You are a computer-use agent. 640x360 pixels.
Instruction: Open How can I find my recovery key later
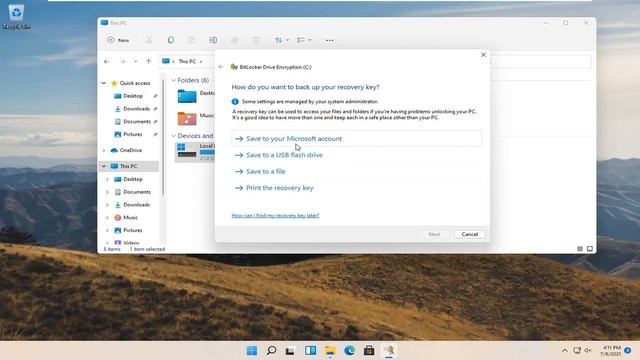click(x=275, y=216)
